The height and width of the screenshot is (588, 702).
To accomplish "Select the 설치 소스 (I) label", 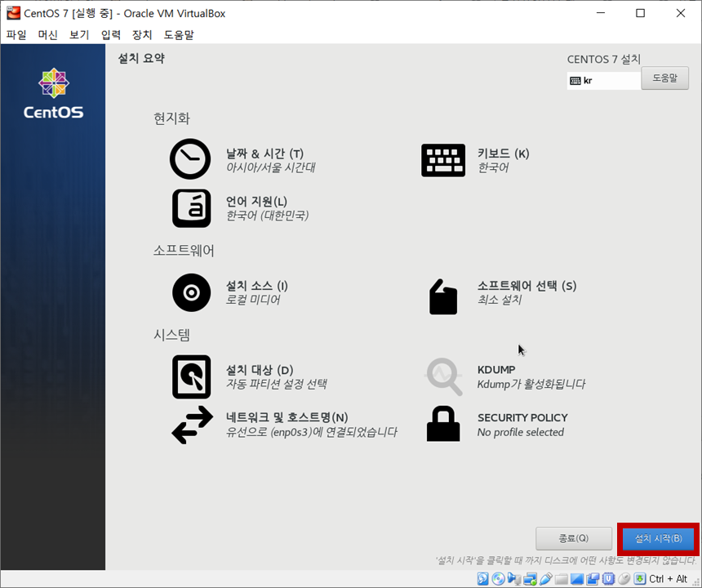I will (x=256, y=286).
